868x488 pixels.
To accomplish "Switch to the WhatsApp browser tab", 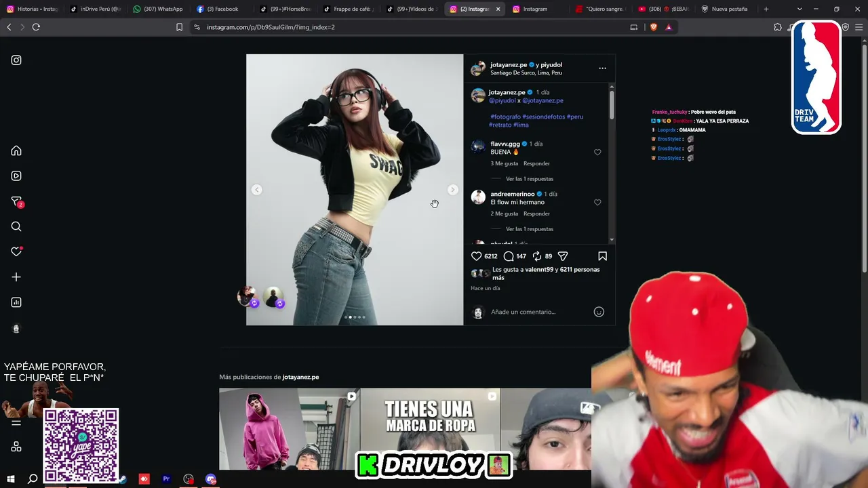I will pos(158,9).
